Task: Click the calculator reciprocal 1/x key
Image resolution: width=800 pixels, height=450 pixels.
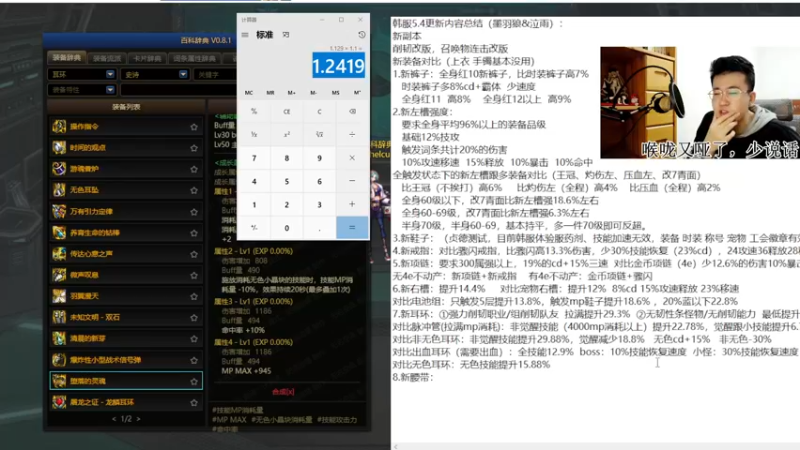Action: (x=254, y=135)
